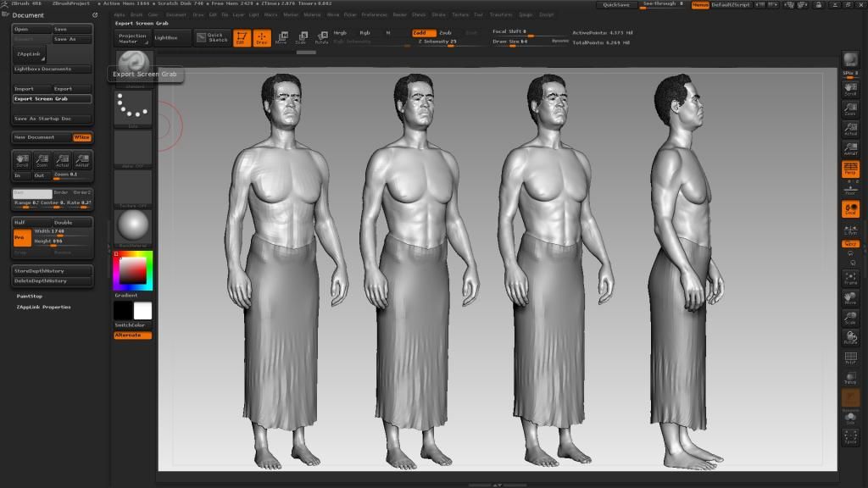Viewport: 868px width, 488px height.
Task: Click New Document button
Action: click(x=42, y=137)
